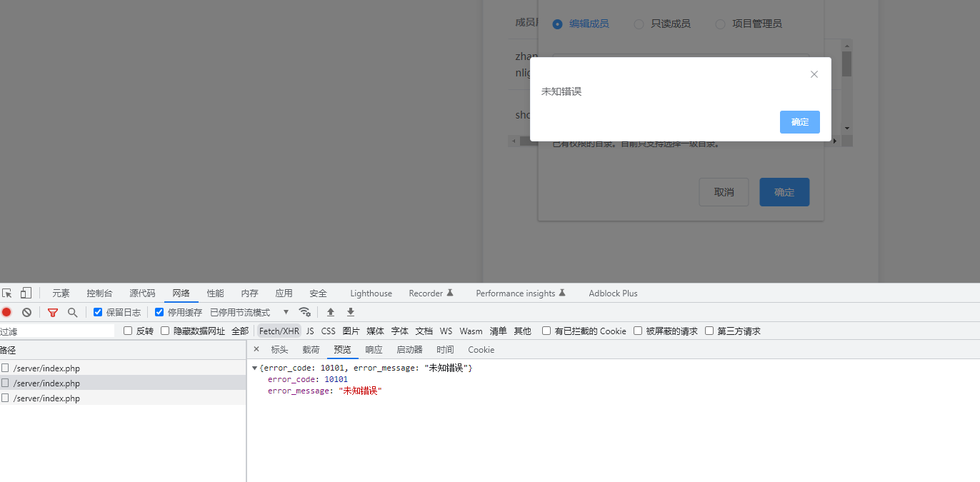Check the 被屏蔽的请求 option
This screenshot has width=980, height=482.
click(x=638, y=331)
